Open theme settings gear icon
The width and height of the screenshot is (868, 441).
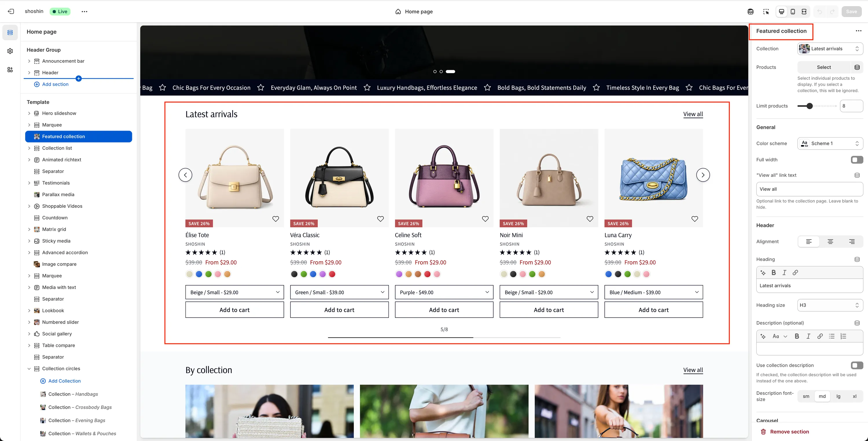(x=10, y=51)
